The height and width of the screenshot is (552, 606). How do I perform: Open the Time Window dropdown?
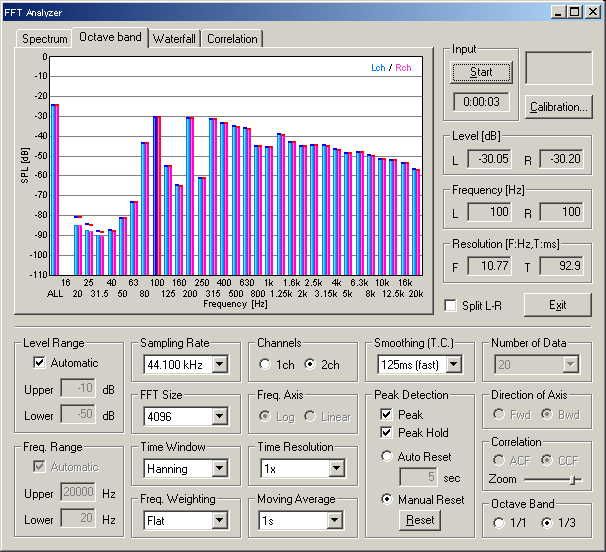click(x=220, y=469)
